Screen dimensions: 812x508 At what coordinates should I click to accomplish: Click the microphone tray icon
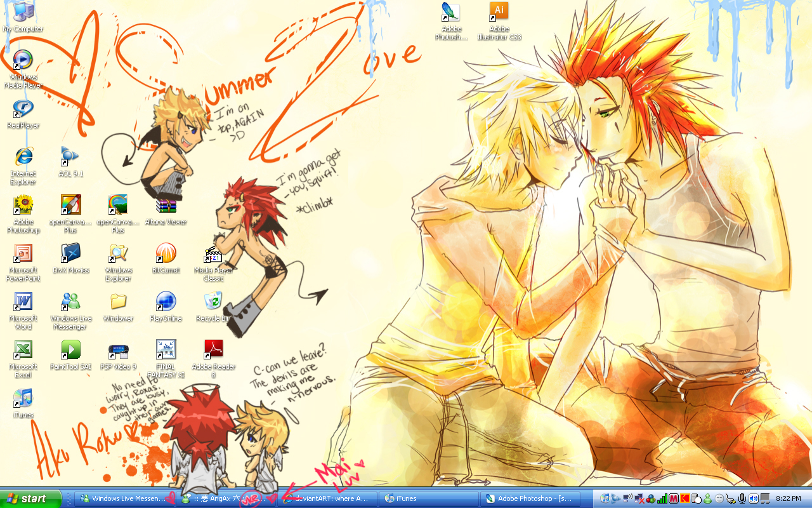click(742, 498)
